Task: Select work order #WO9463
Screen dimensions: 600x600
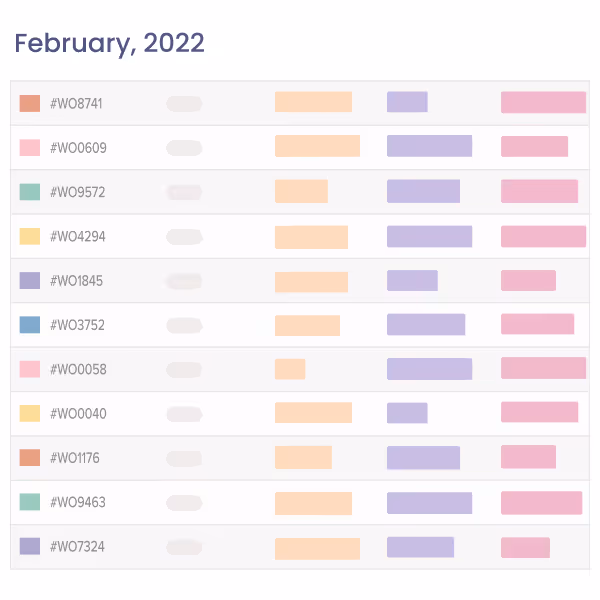Action: 78,502
